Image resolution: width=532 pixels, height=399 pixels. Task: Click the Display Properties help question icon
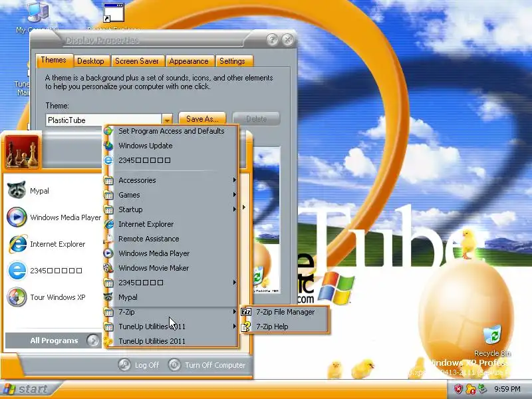tap(272, 40)
